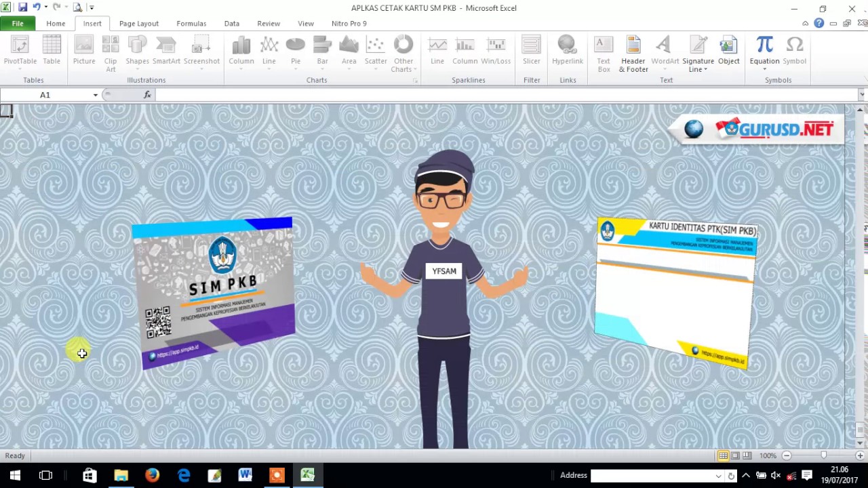Open the File tab
The image size is (868, 488).
tap(18, 24)
